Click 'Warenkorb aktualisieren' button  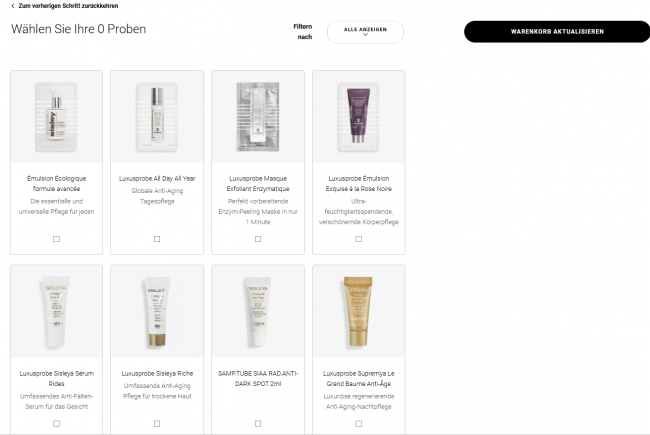(557, 32)
